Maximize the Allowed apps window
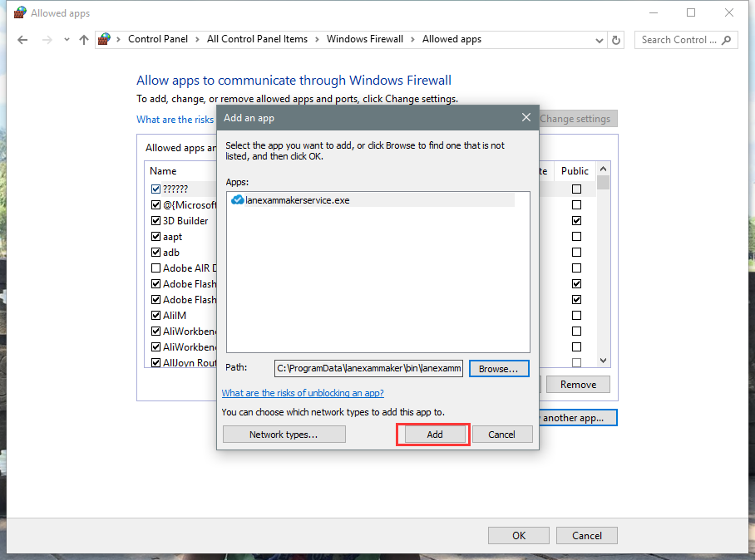 pyautogui.click(x=691, y=13)
